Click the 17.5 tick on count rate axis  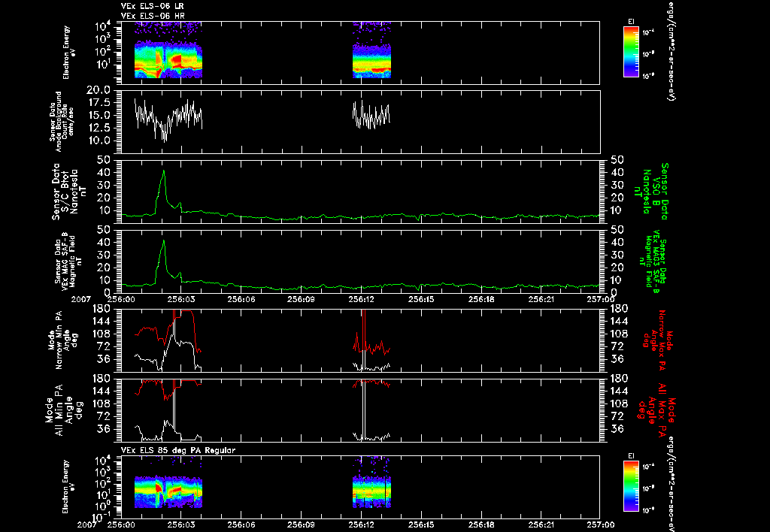pos(99,103)
